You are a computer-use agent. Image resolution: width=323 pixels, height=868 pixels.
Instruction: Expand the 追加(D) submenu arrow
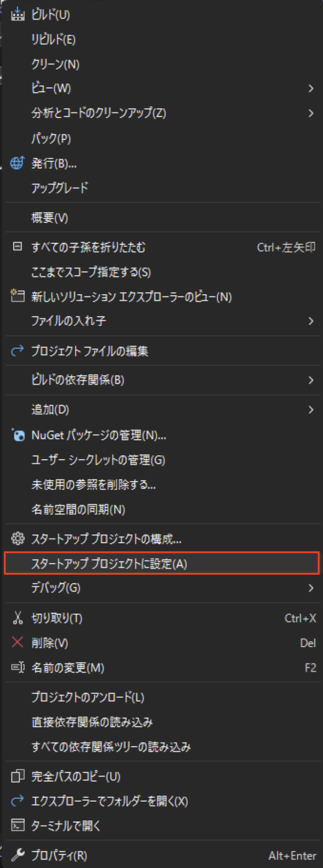pos(311,410)
